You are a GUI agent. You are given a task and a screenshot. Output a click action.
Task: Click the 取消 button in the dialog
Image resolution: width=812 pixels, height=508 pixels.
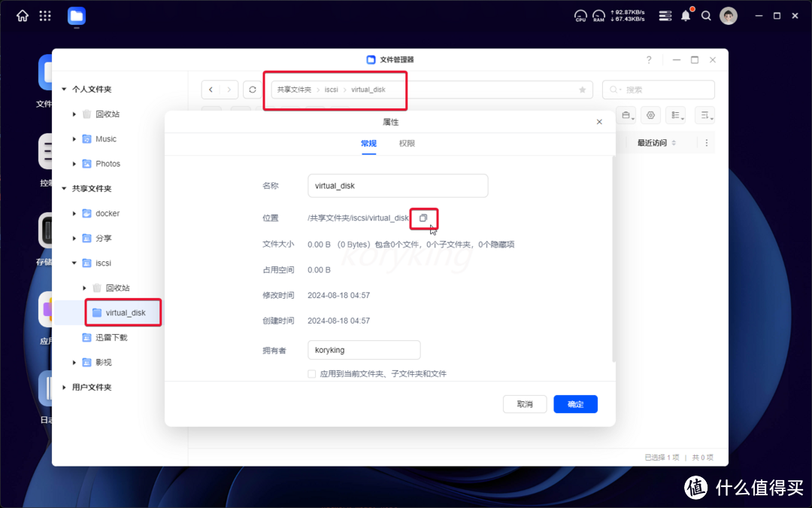(x=525, y=404)
